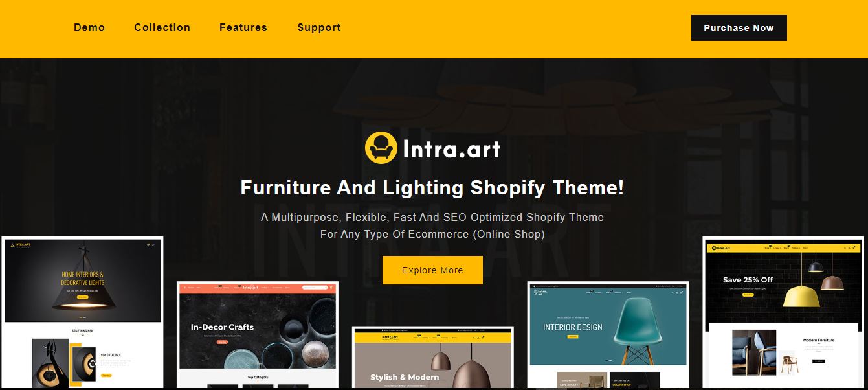Click the Intra.art logo text
This screenshot has height=390, width=868.
[x=451, y=149]
